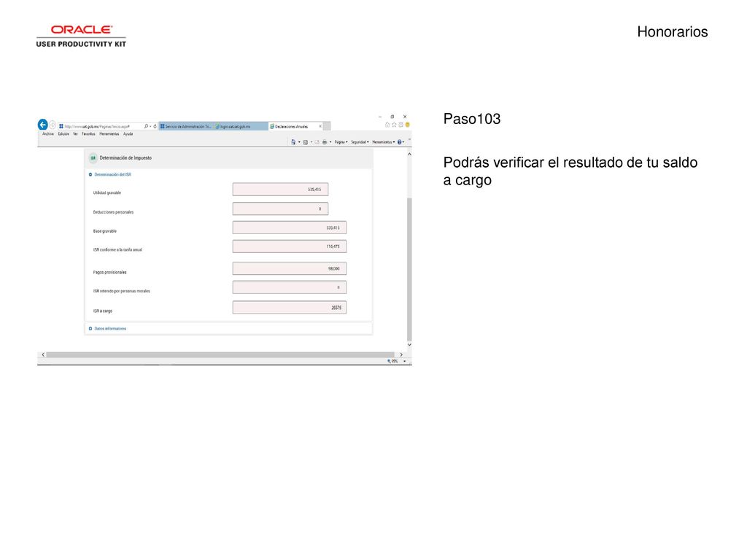Click the horizontal scrollbar left arrow
The width and height of the screenshot is (747, 560).
[43, 355]
